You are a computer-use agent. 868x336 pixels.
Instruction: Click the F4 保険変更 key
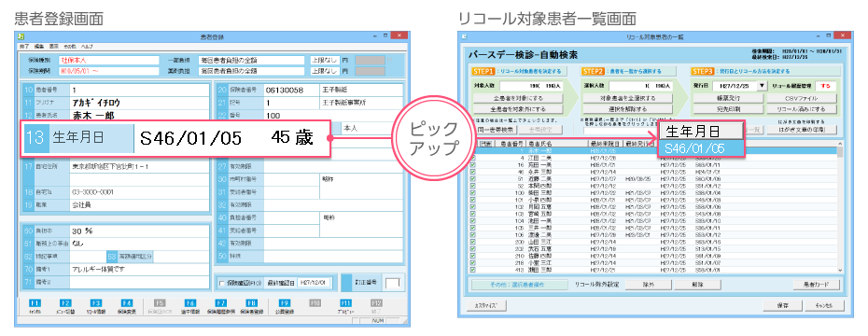(x=127, y=306)
